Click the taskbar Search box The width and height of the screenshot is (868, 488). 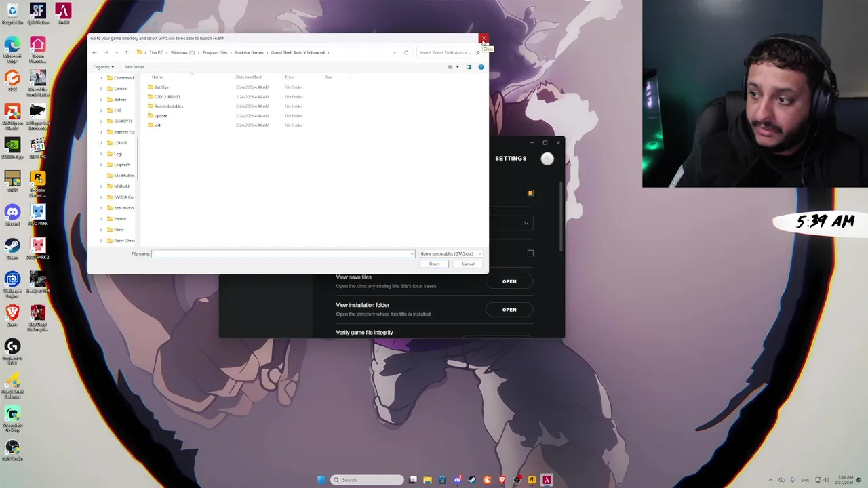pos(367,480)
